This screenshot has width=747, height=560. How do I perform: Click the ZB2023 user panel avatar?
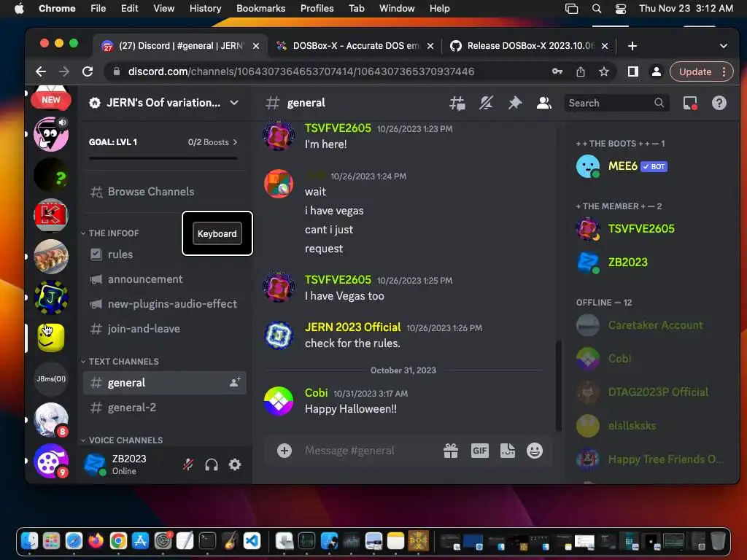[95, 464]
